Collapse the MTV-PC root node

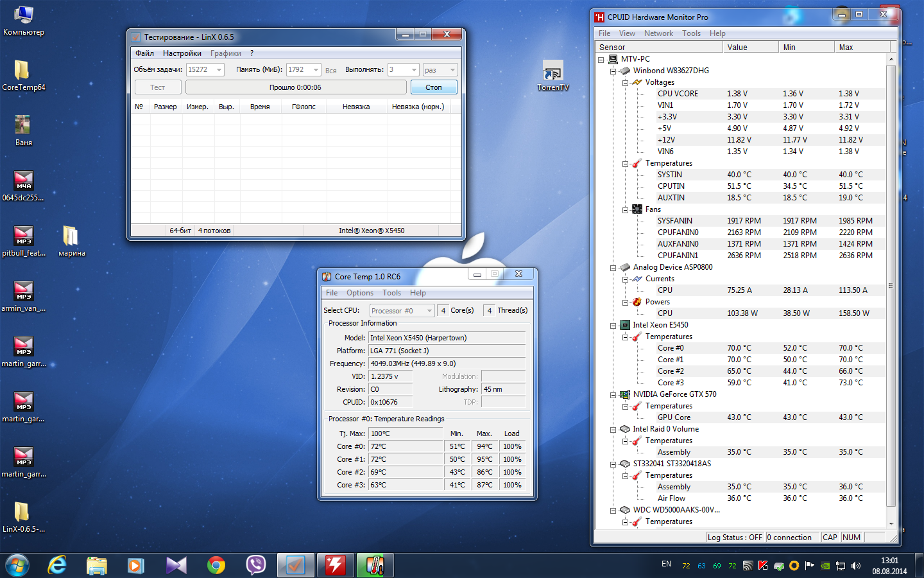click(x=601, y=59)
